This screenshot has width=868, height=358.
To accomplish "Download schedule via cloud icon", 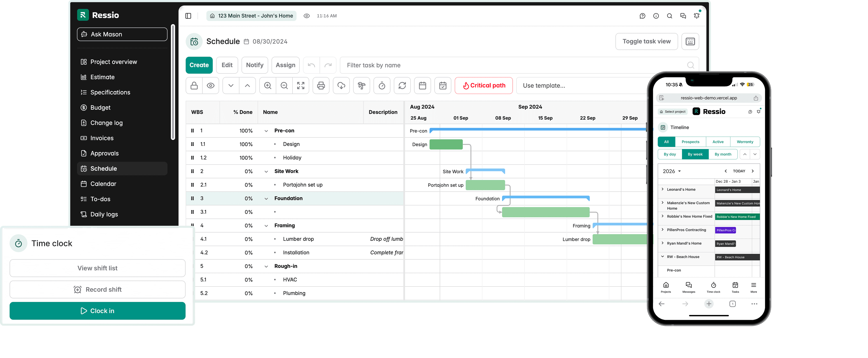I will [341, 86].
